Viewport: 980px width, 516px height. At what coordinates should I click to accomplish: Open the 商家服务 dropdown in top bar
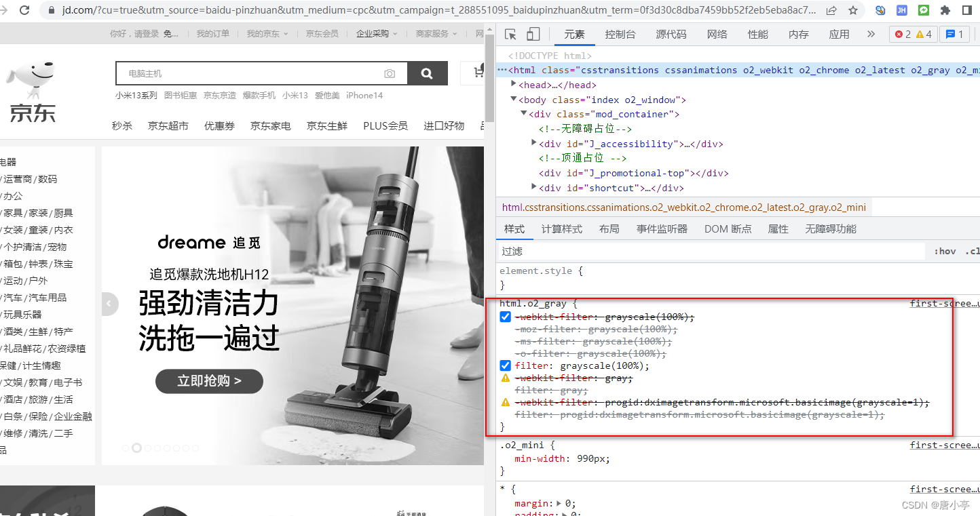click(x=436, y=34)
